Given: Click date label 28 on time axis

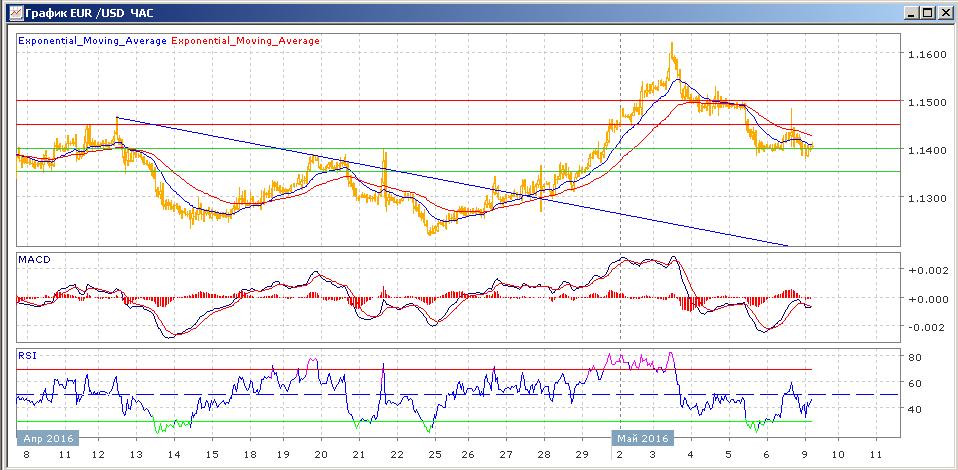Looking at the screenshot, I should point(544,455).
